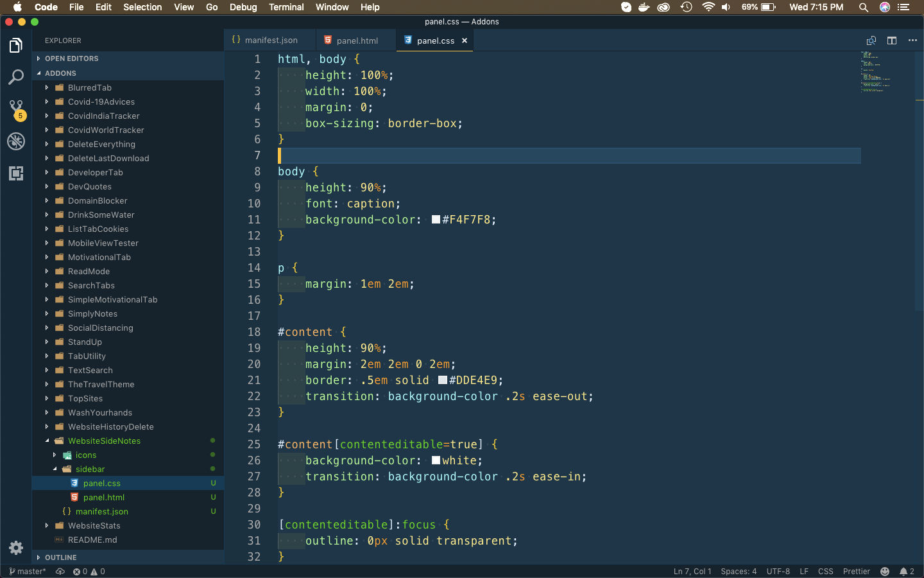Screen dimensions: 924x578
Task: Click the master branch indicator in status bar
Action: [27, 572]
